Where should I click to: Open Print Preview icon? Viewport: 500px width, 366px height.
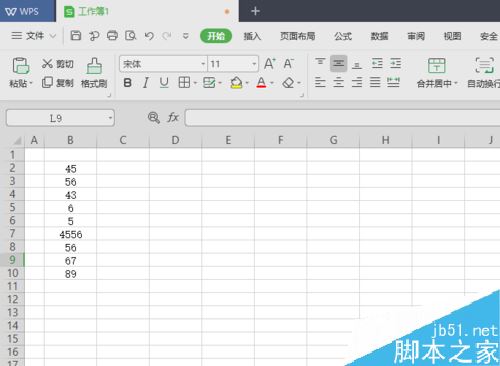[x=130, y=35]
